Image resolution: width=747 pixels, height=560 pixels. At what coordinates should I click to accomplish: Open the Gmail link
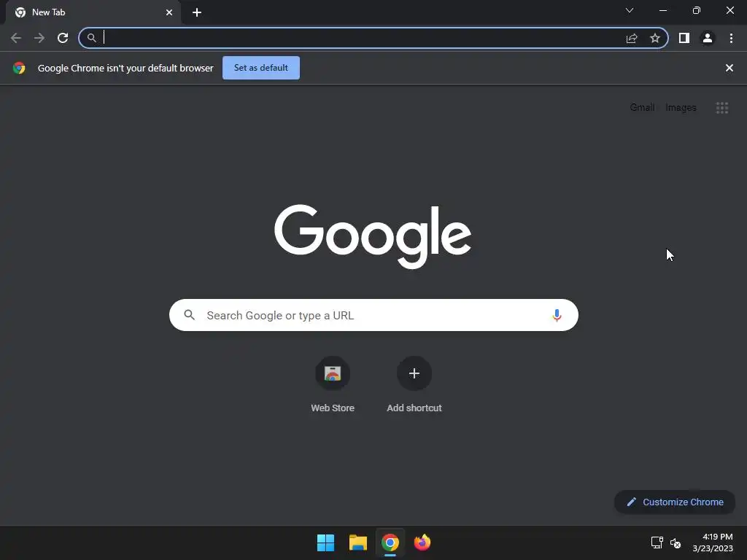pos(642,108)
